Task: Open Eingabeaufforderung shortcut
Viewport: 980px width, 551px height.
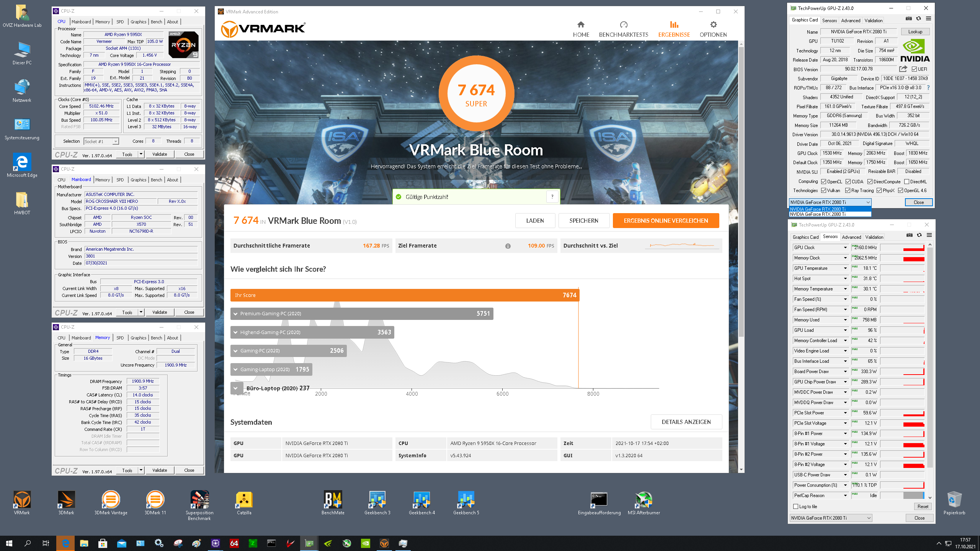Action: [x=599, y=503]
